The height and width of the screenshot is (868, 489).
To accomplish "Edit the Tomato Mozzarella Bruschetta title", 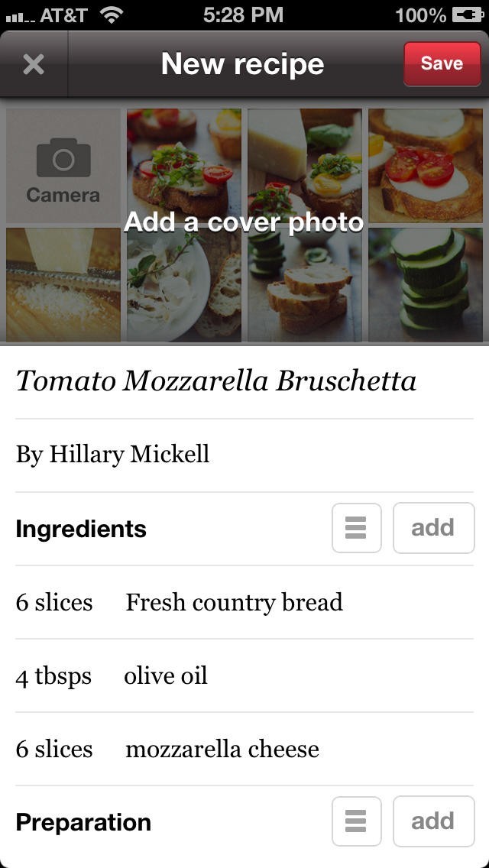I will (x=216, y=381).
